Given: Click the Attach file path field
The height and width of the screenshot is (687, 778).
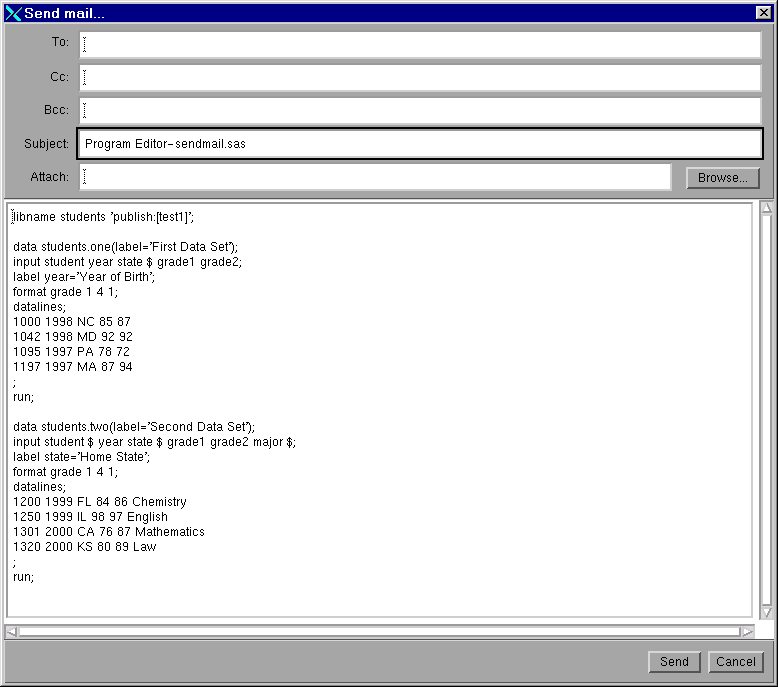Looking at the screenshot, I should coord(375,177).
